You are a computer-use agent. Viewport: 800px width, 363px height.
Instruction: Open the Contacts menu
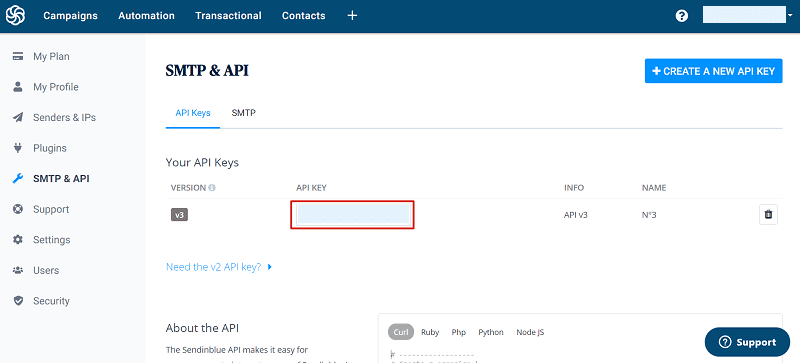click(304, 16)
